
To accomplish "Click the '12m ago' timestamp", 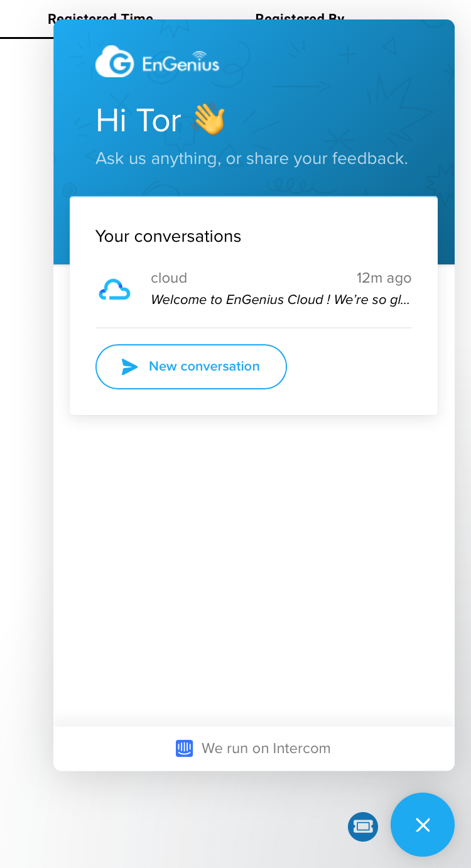I will click(x=384, y=278).
